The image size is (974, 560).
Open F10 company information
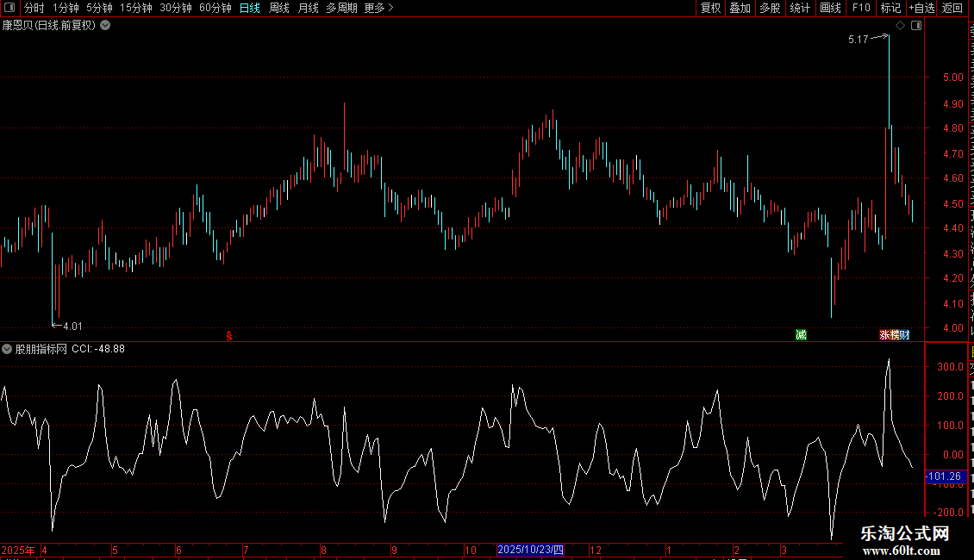tap(861, 8)
